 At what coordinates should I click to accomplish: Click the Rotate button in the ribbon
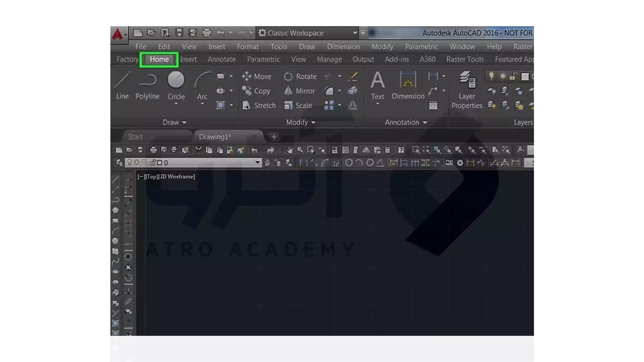point(300,76)
